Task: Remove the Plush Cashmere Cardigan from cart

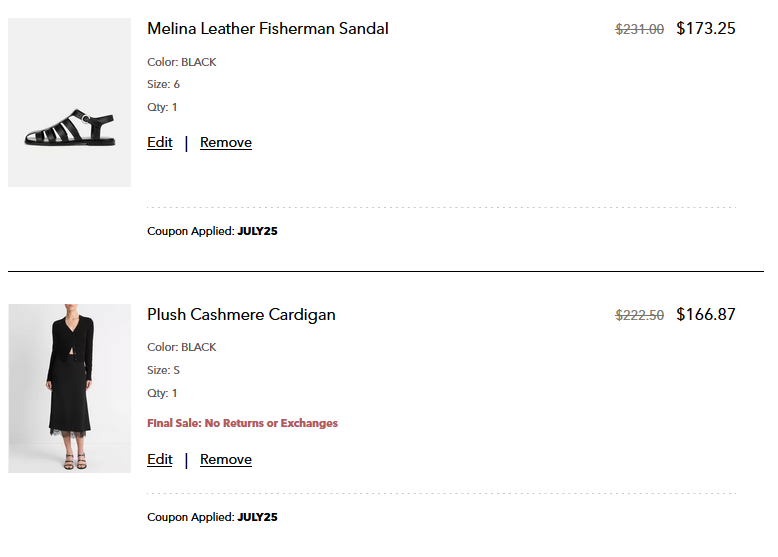Action: click(x=226, y=460)
